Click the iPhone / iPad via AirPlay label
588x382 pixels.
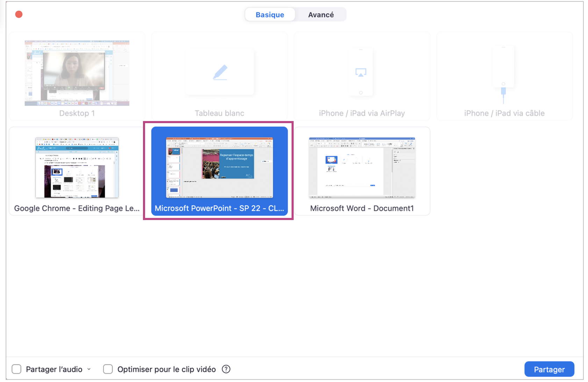pyautogui.click(x=362, y=113)
